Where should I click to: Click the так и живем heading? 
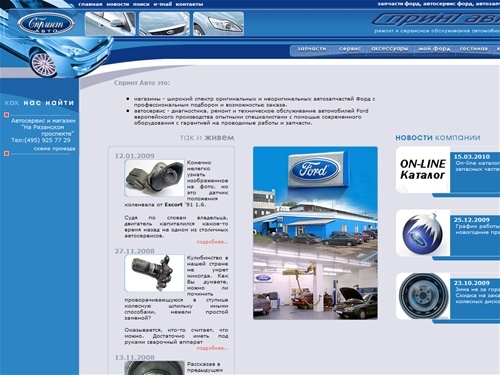click(x=207, y=137)
